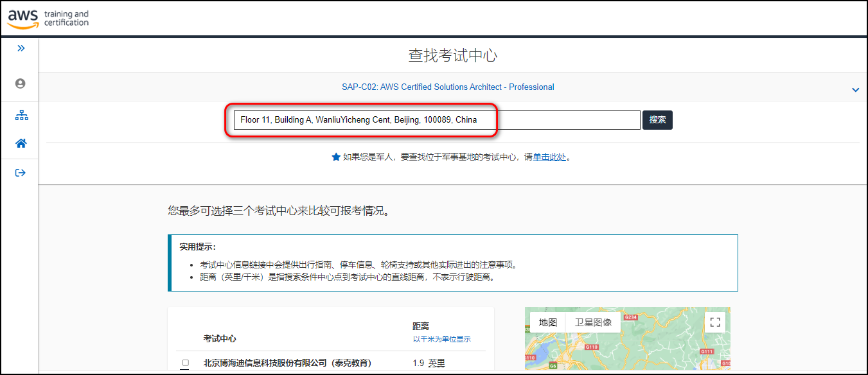Click the AWS training and certification logo
The width and height of the screenshot is (868, 375).
pos(48,18)
